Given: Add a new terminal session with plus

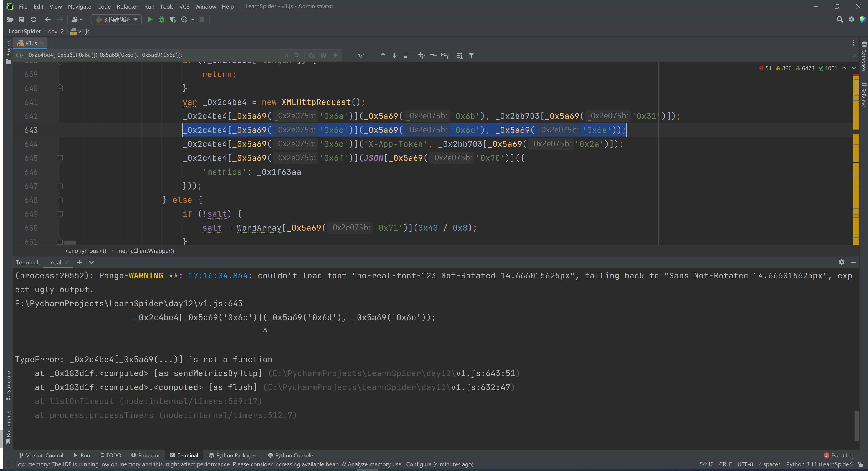Looking at the screenshot, I should coord(80,262).
